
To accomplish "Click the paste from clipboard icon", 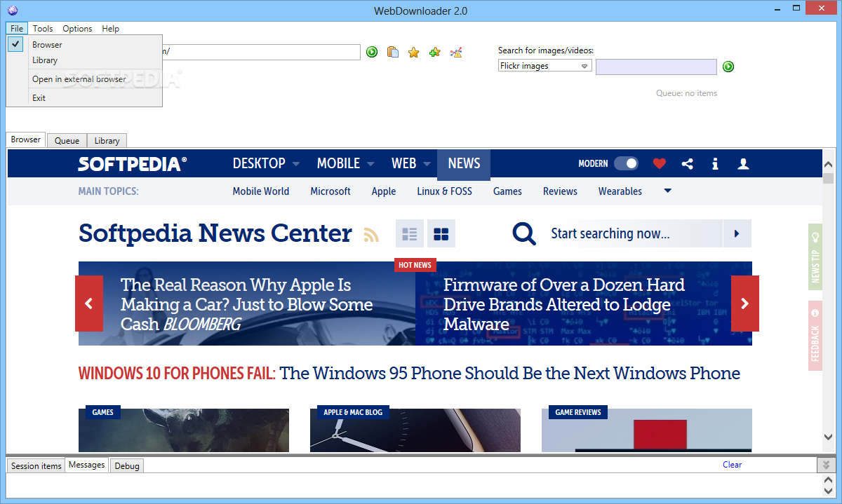I will click(393, 52).
